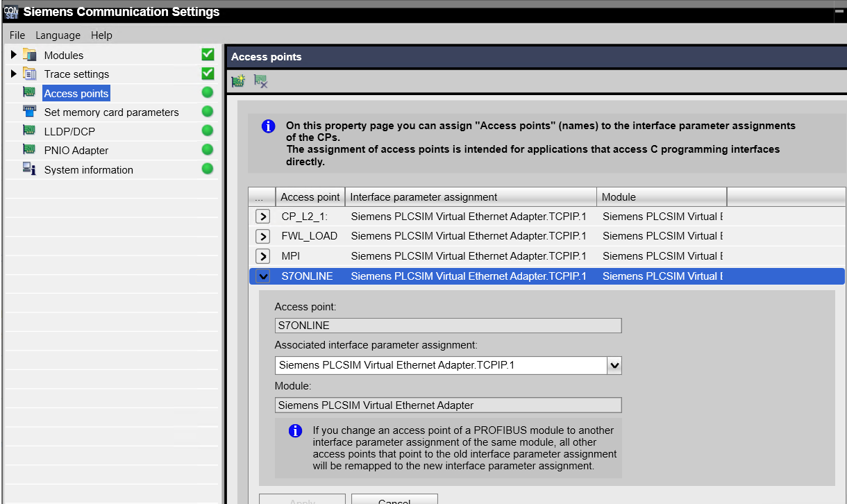847x504 pixels.
Task: Click the memory card parameters icon
Action: [x=29, y=111]
